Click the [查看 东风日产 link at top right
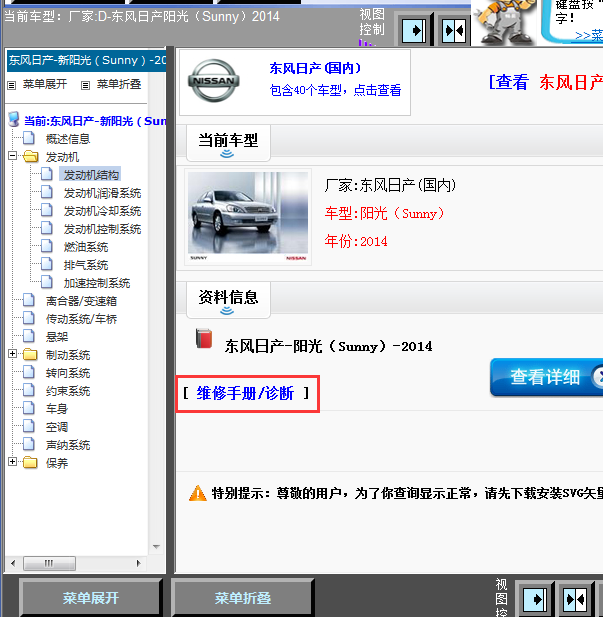The image size is (603, 617). 546,82
